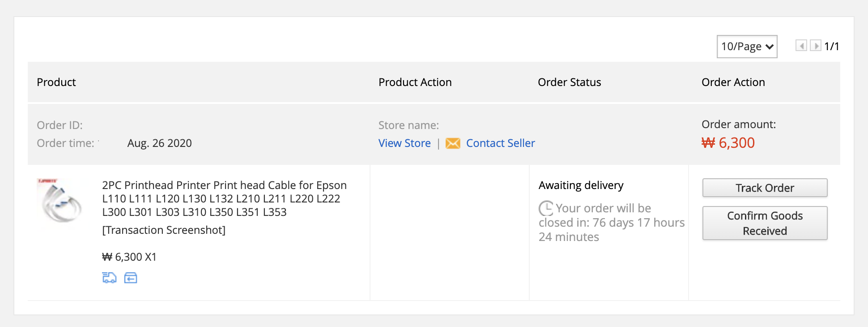This screenshot has width=868, height=327.
Task: Open the 10/Page items-per-page dropdown
Action: tap(747, 47)
